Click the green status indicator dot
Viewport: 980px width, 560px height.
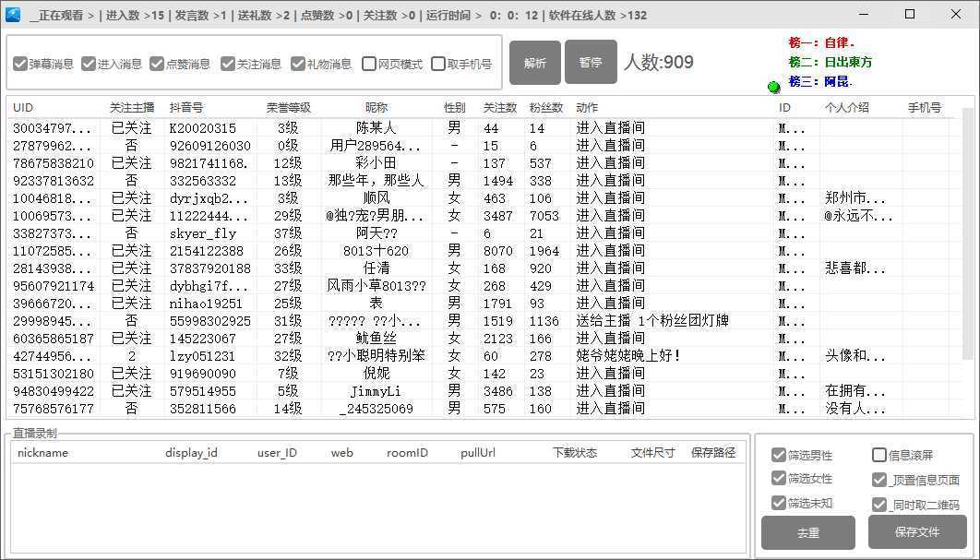773,86
